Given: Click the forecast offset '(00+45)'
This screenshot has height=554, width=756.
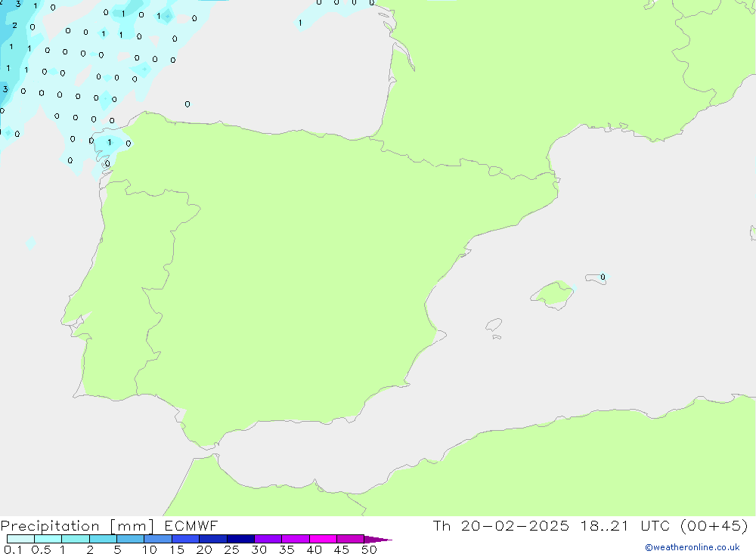Looking at the screenshot, I should [714, 525].
